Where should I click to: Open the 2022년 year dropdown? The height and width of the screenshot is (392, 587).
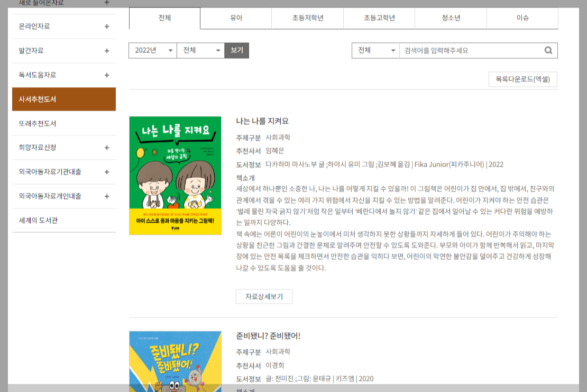pyautogui.click(x=153, y=51)
